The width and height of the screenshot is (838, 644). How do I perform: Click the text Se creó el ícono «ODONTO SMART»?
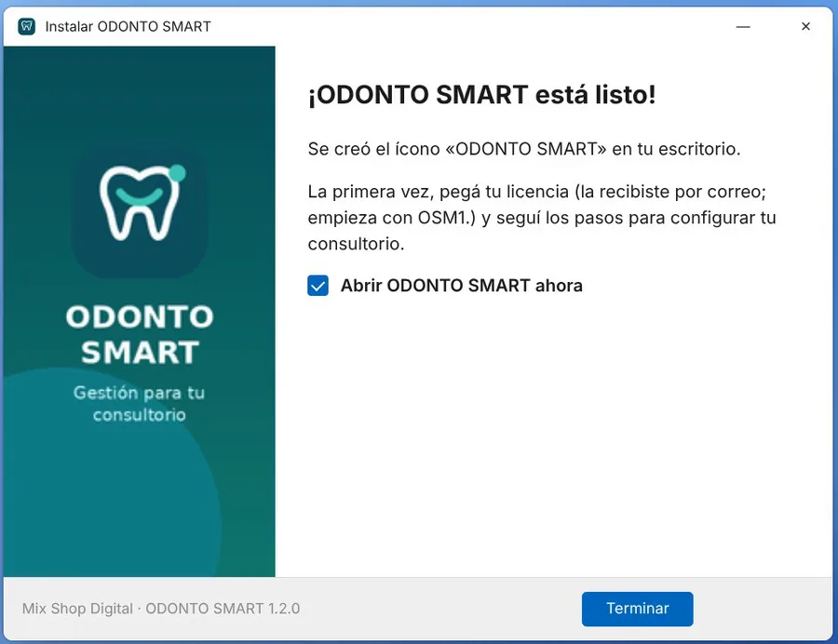[457, 149]
